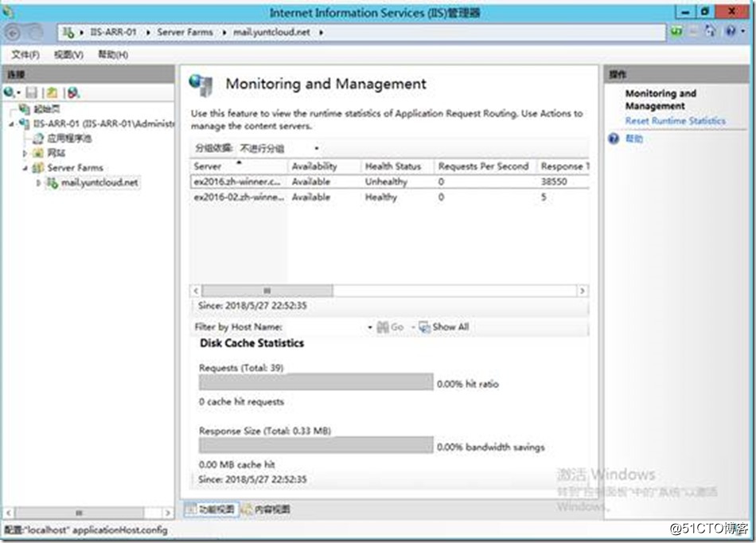Image resolution: width=756 pixels, height=543 pixels.
Task: Select mail.yuntcloud.net server farm in tree
Action: 99,183
